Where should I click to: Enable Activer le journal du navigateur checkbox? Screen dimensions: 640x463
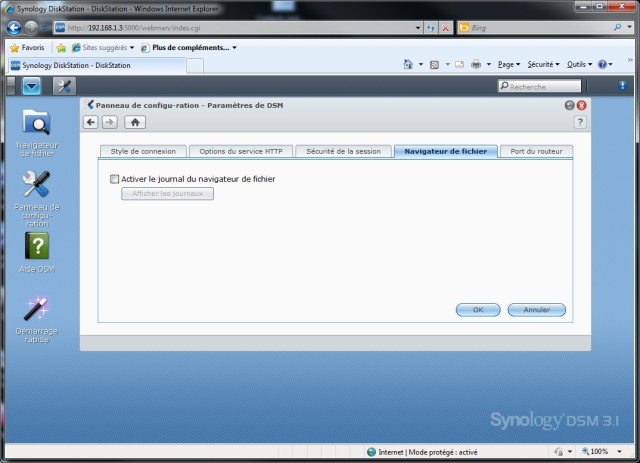point(114,179)
